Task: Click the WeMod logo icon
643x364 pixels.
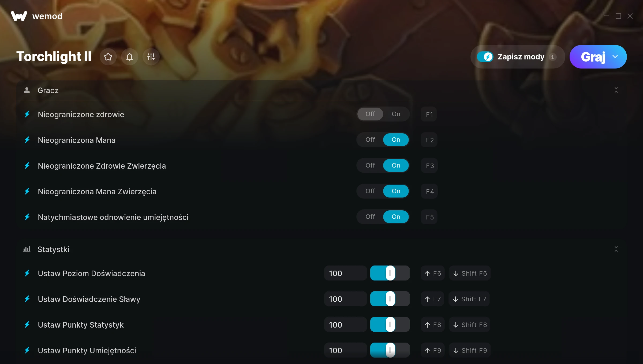Action: (19, 16)
